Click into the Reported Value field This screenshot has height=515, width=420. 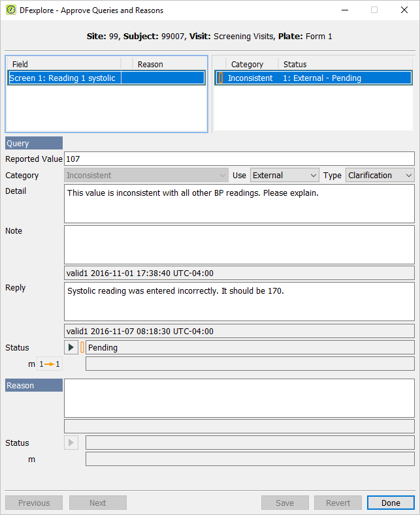[x=239, y=159]
